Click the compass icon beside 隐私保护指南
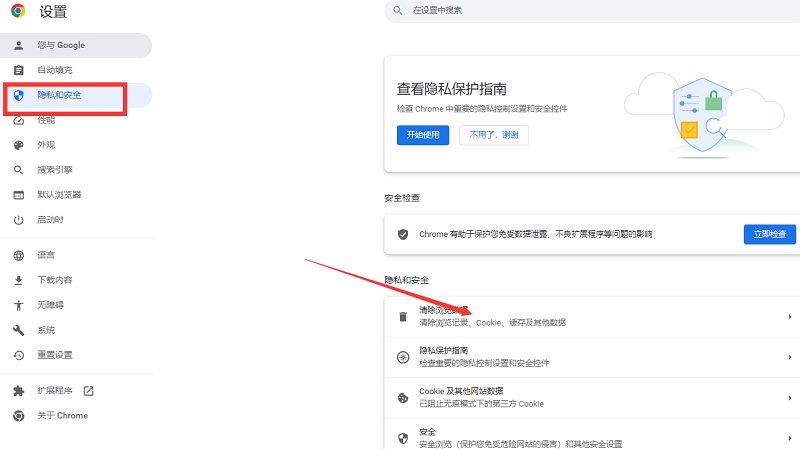Viewport: 800px width, 449px height. (403, 357)
